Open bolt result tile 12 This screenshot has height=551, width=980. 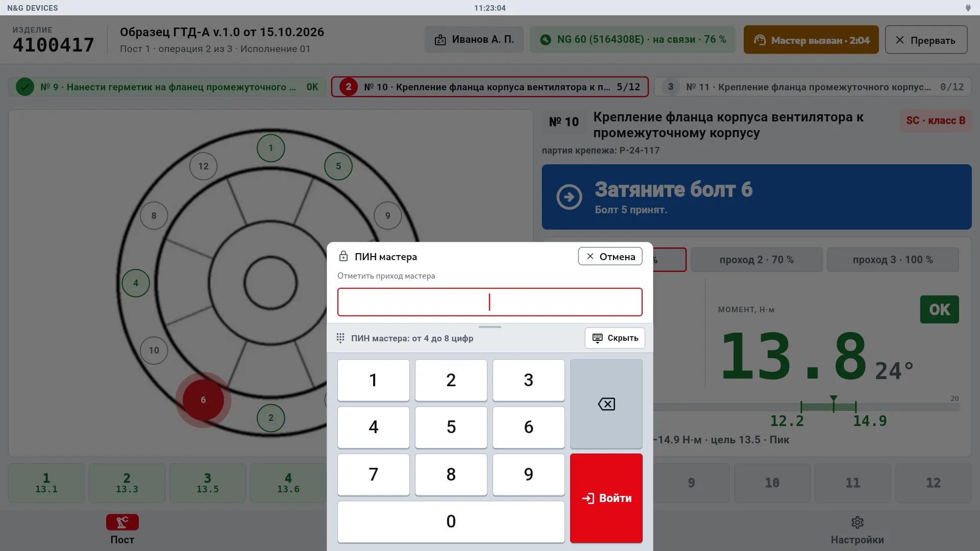(x=933, y=483)
